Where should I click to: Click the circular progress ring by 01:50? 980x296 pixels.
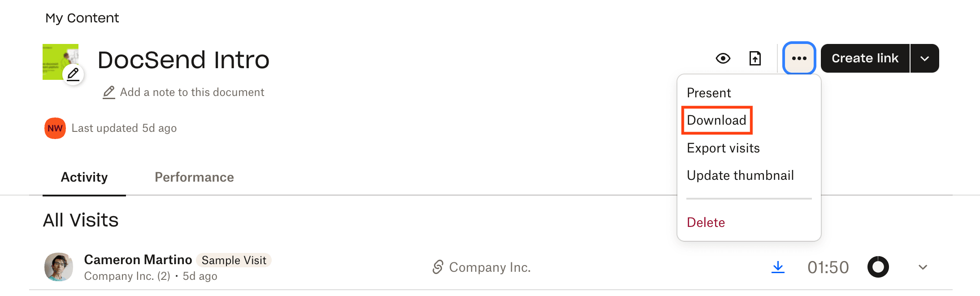878,267
